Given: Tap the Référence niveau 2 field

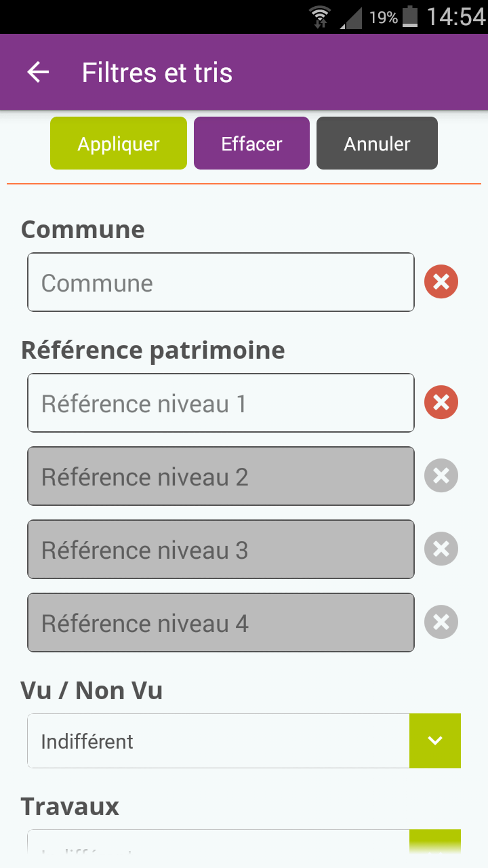Looking at the screenshot, I should [221, 476].
